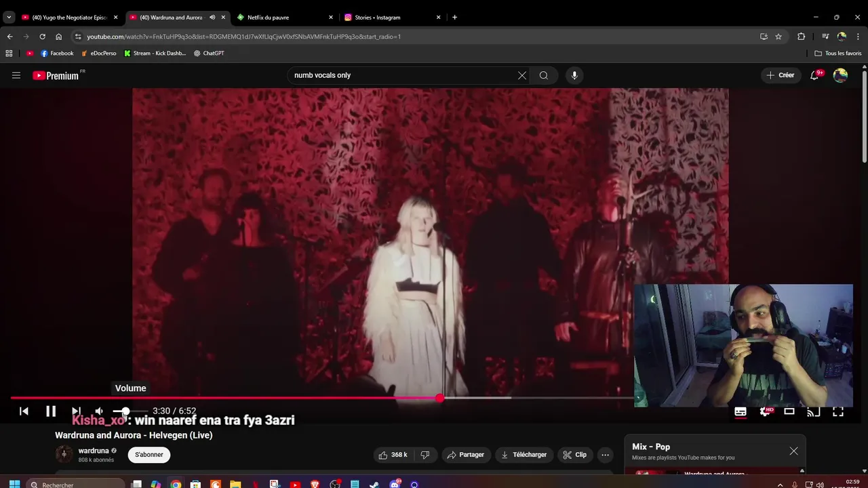
Task: Switch to theater mode
Action: point(789,411)
